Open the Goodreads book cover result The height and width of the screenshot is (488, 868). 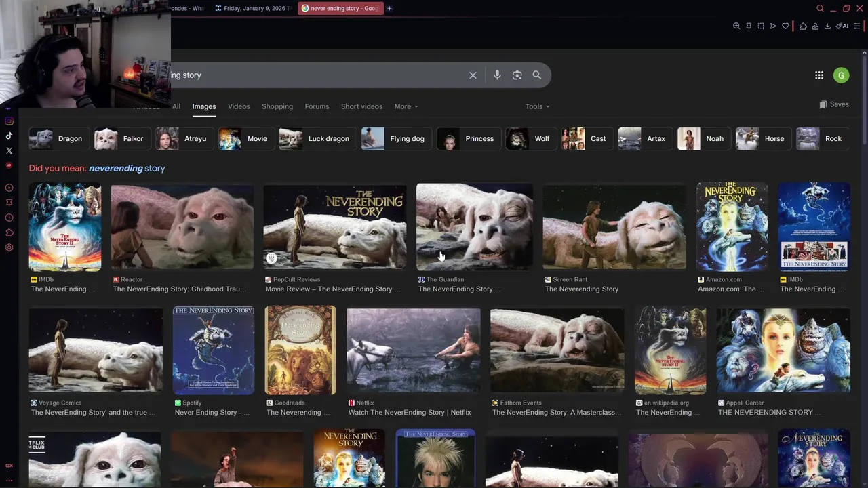click(300, 350)
